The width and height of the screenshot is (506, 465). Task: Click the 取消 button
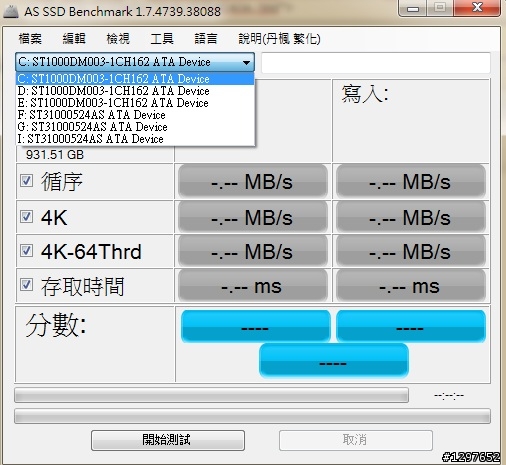[x=356, y=440]
